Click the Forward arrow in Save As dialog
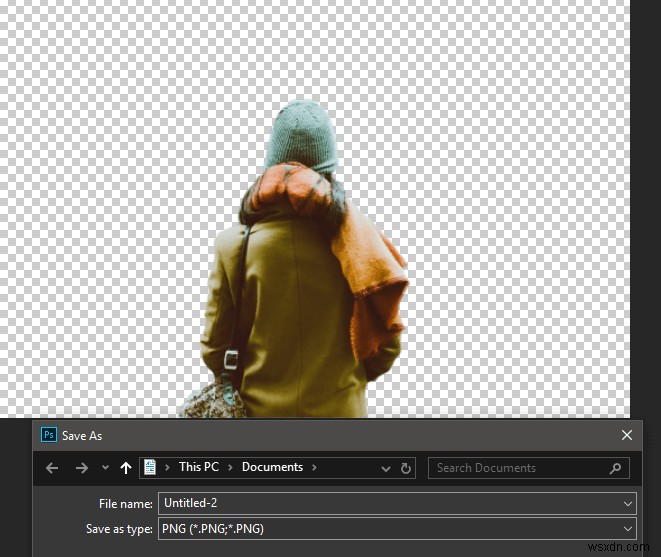This screenshot has width=661, height=557. (x=82, y=468)
